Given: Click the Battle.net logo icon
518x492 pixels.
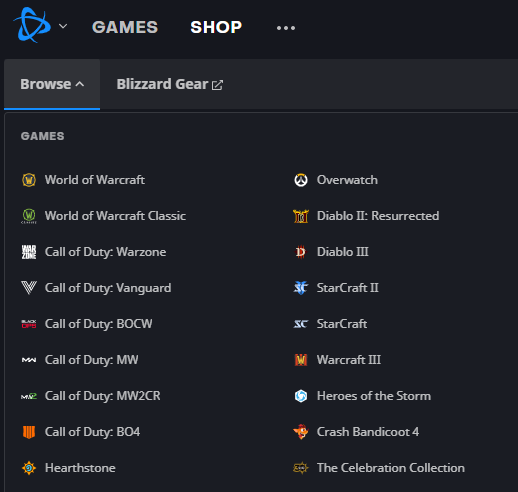Looking at the screenshot, I should [32, 25].
